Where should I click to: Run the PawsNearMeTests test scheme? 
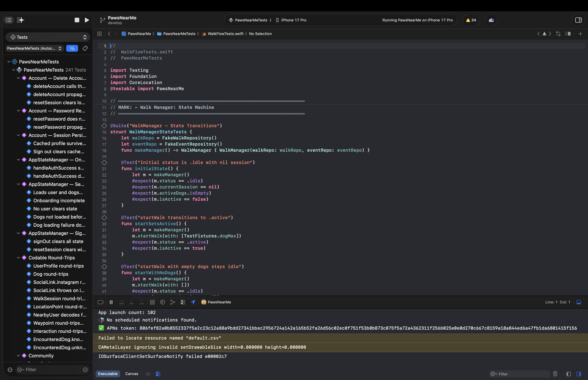click(86, 20)
